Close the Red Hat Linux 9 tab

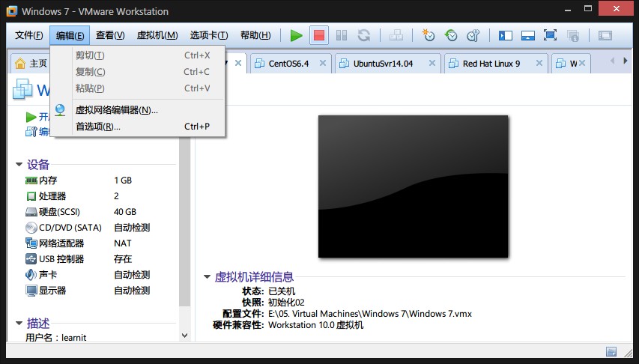point(539,63)
